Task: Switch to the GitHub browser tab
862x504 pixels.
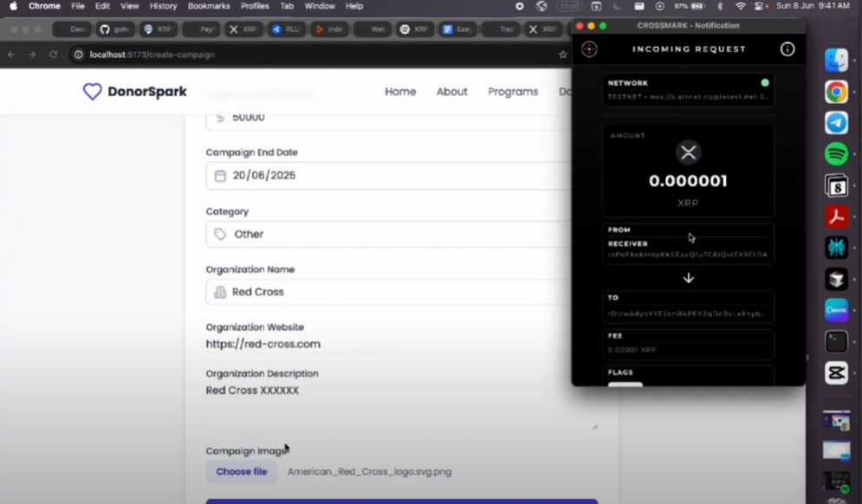Action: pyautogui.click(x=114, y=29)
